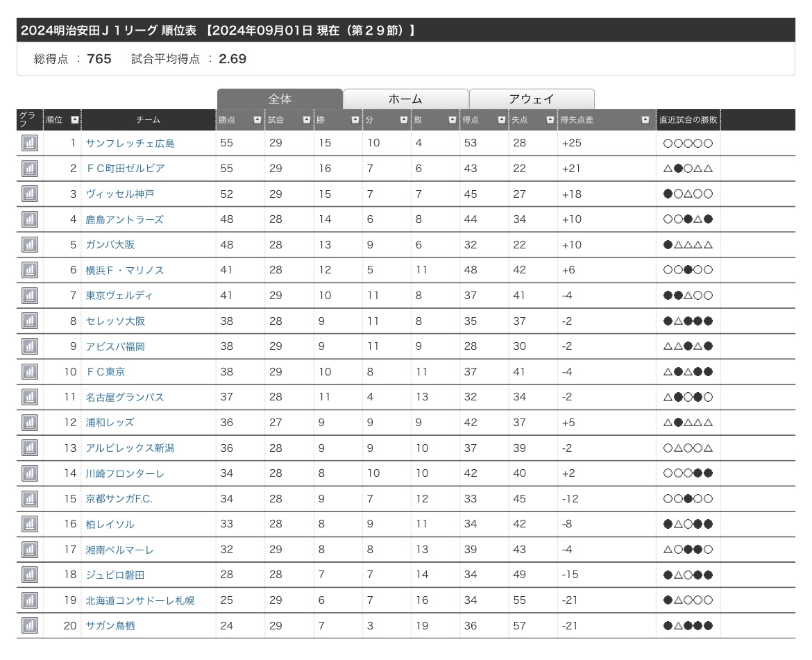Sort table by 勝点 column arrow
This screenshot has height=660, width=812.
pyautogui.click(x=257, y=120)
